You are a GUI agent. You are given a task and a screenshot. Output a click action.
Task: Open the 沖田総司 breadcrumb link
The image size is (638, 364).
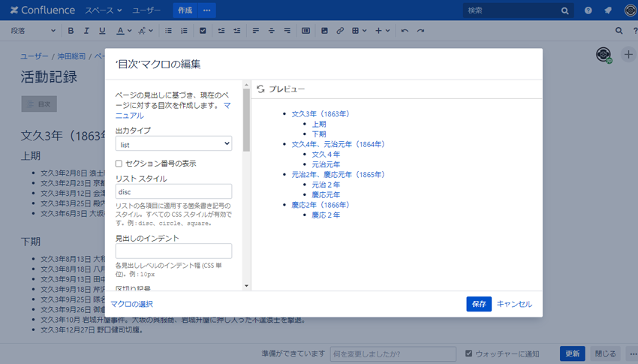(71, 56)
